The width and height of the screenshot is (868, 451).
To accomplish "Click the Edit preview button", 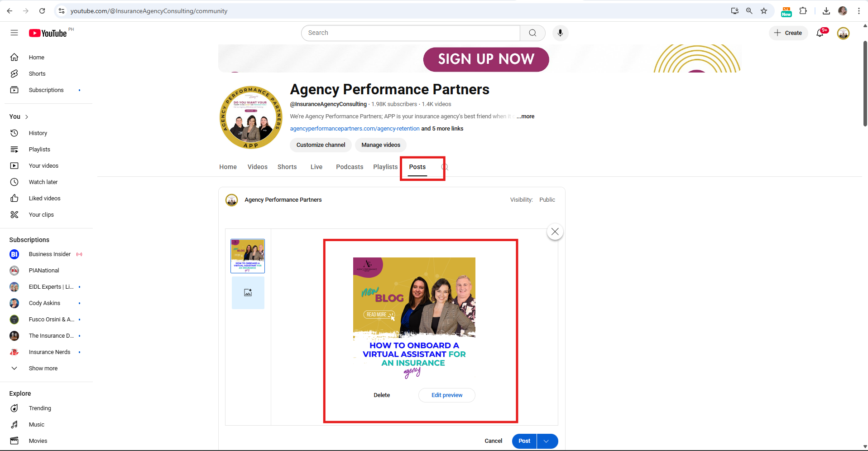I will tap(447, 395).
